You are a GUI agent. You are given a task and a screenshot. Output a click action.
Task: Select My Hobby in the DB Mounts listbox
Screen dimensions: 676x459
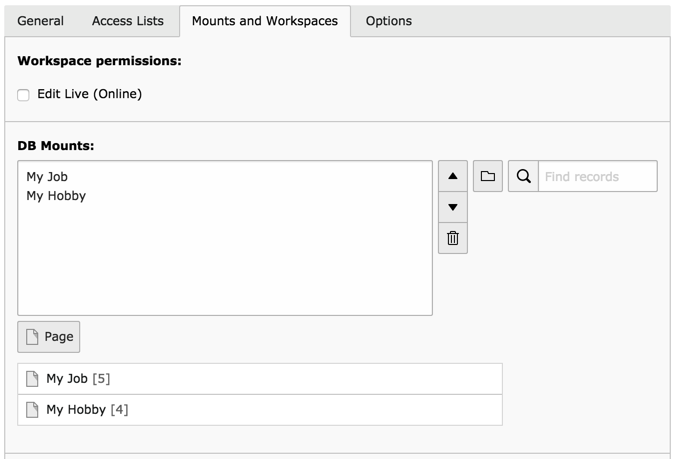(56, 196)
